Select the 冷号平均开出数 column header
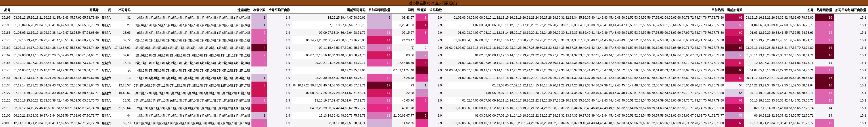 279,10
